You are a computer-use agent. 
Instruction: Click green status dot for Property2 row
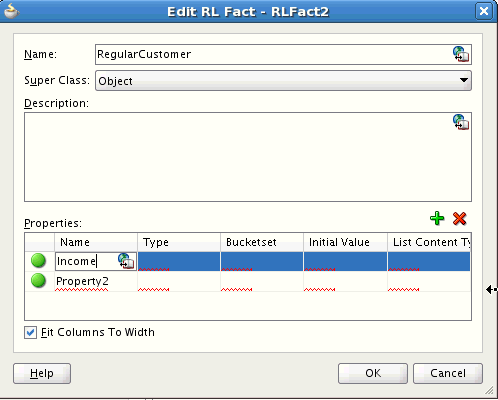click(38, 280)
